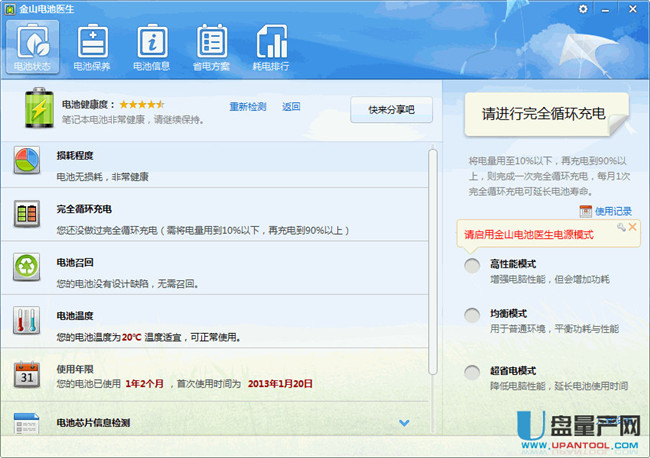The height and width of the screenshot is (458, 650).
Task: Click the 电池召回 heading
Action: 75,262
